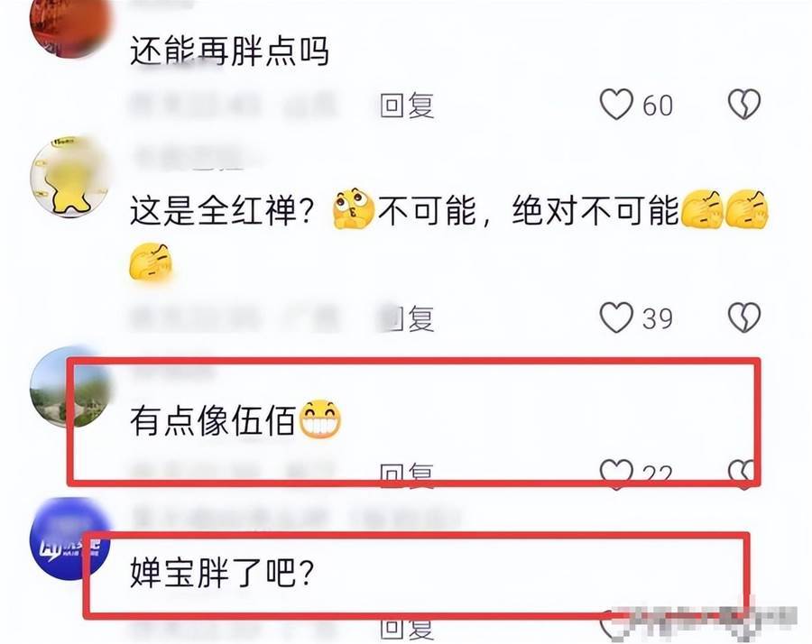This screenshot has height=644, width=812.
Task: Reply to the '还能再胖点吗' comment
Action: click(407, 106)
